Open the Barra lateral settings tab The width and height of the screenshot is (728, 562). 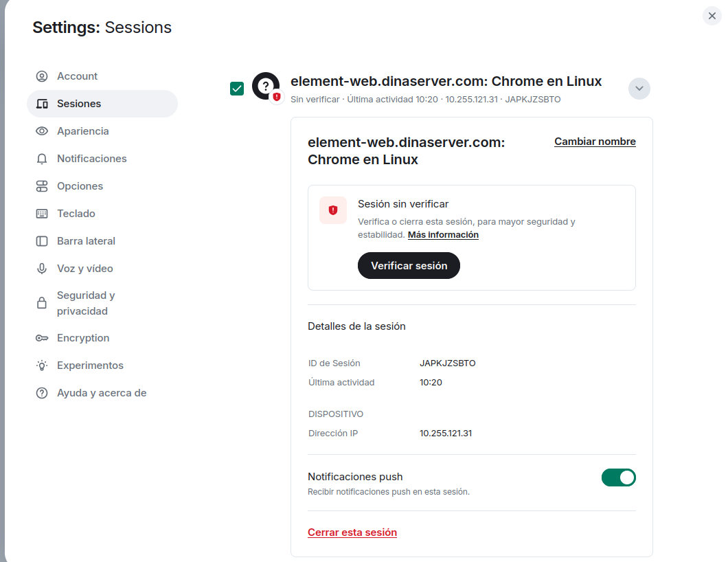pyautogui.click(x=86, y=241)
